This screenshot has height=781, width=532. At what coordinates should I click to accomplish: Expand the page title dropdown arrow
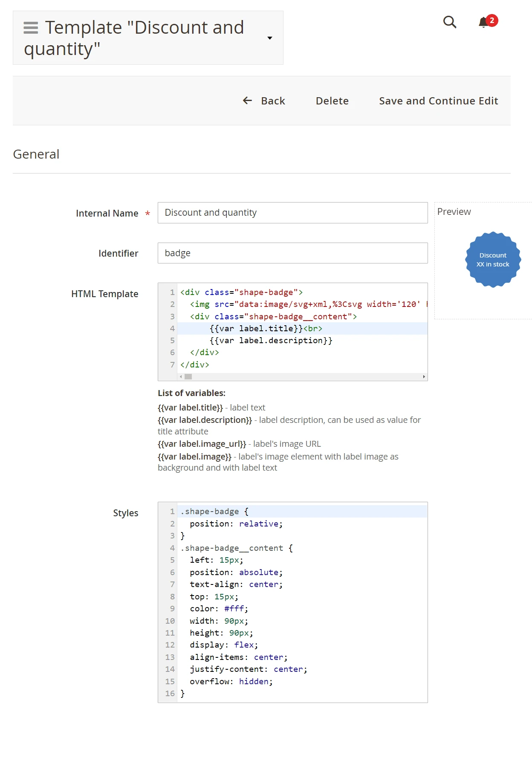pos(269,38)
